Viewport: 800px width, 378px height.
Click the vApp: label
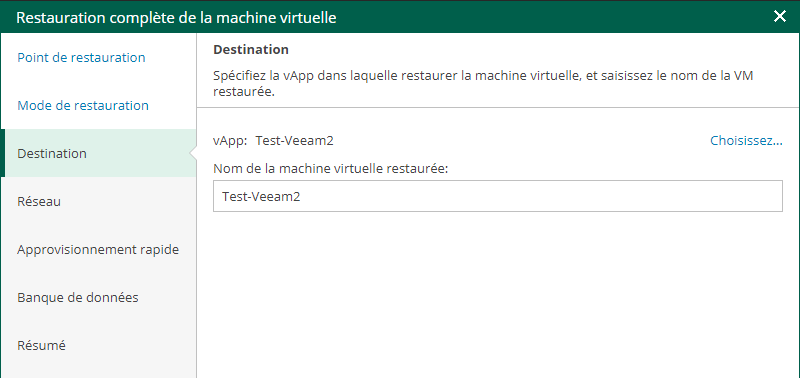230,141
